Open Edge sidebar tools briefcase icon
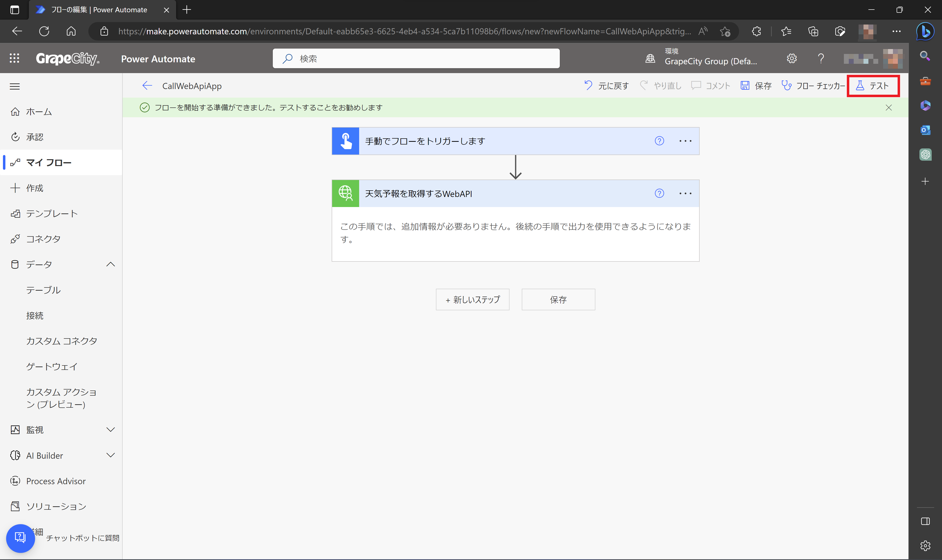The image size is (942, 560). click(925, 81)
